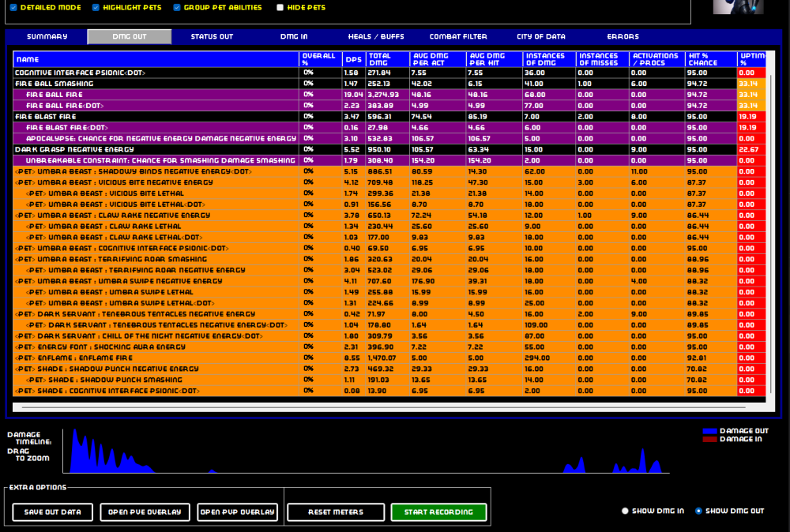Image resolution: width=790 pixels, height=532 pixels.
Task: Click the Open PvE Overlay button
Action: 145,512
